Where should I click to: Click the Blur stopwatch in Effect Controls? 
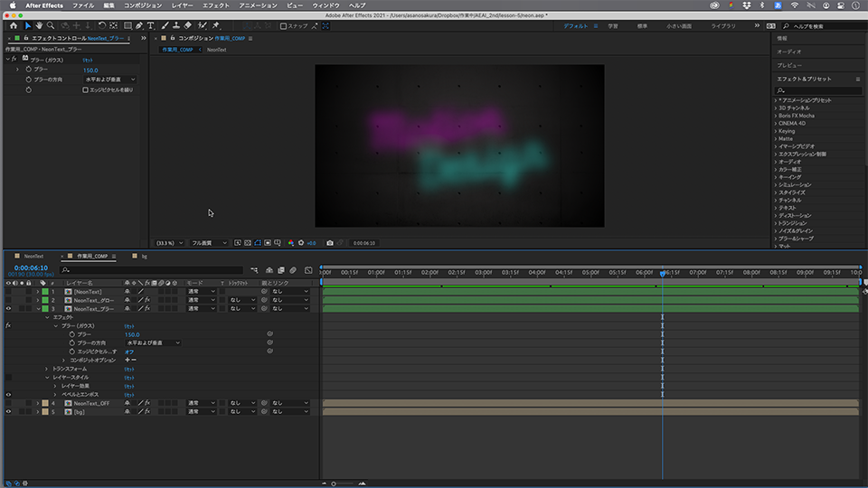[29, 70]
